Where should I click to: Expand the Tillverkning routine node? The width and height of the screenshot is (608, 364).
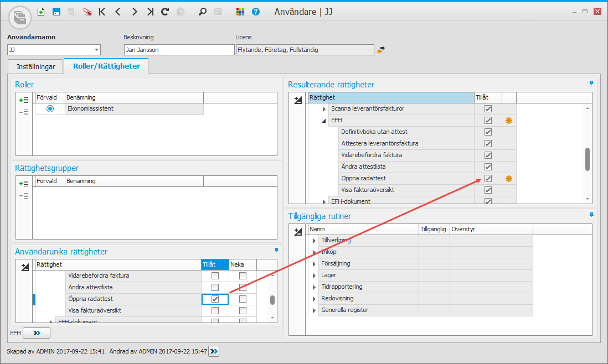click(x=314, y=241)
